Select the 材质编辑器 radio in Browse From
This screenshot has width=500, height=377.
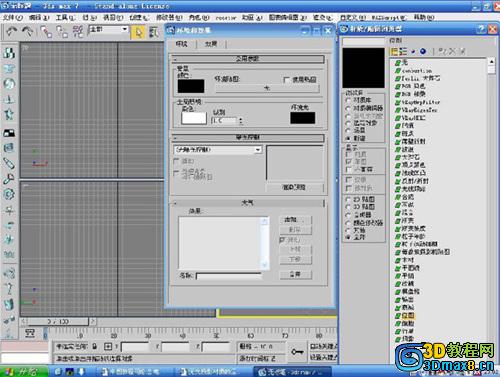coord(348,108)
